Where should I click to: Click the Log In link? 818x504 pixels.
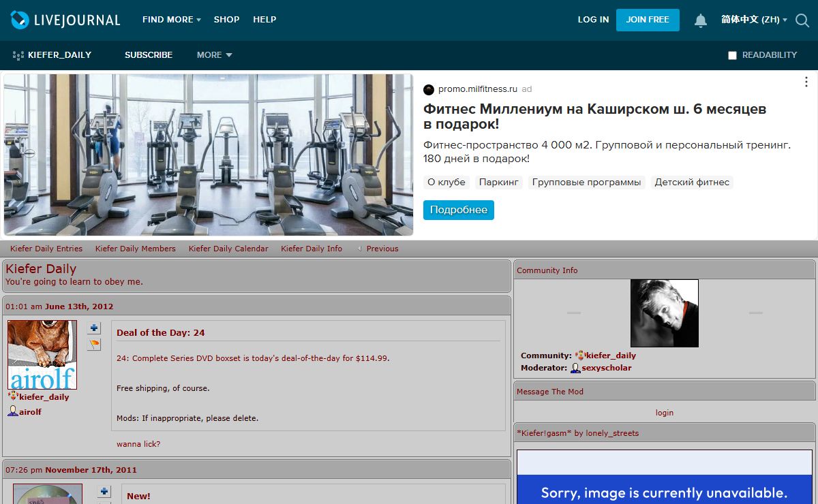click(593, 20)
